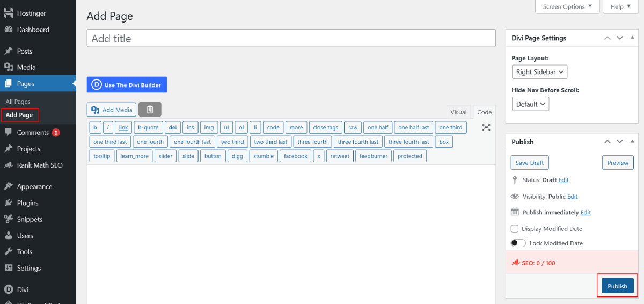The height and width of the screenshot is (304, 644).
Task: Click the Comments speech bubble icon
Action: pos(9,132)
